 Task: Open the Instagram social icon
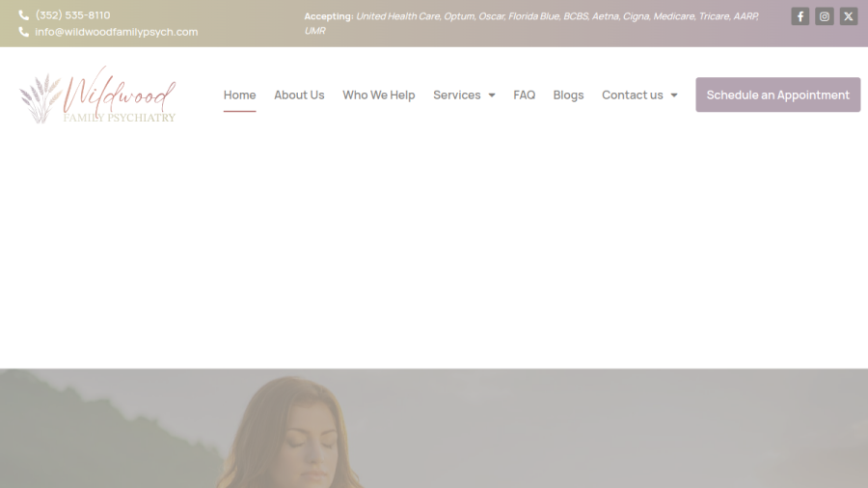coord(825,16)
